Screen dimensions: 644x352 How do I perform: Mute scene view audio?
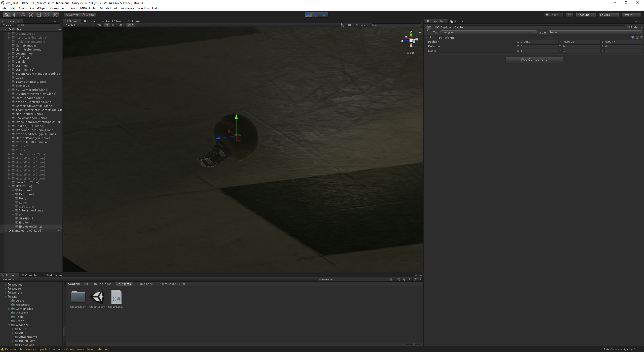114,25
